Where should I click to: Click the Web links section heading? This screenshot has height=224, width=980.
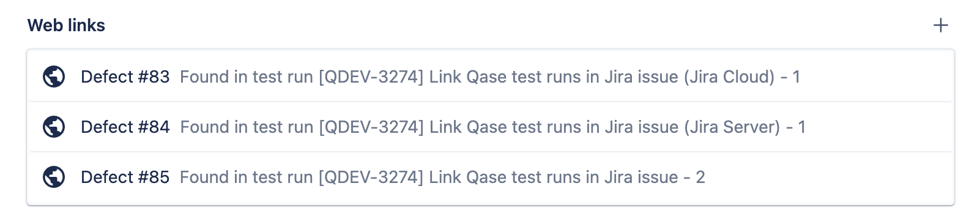pyautogui.click(x=66, y=25)
